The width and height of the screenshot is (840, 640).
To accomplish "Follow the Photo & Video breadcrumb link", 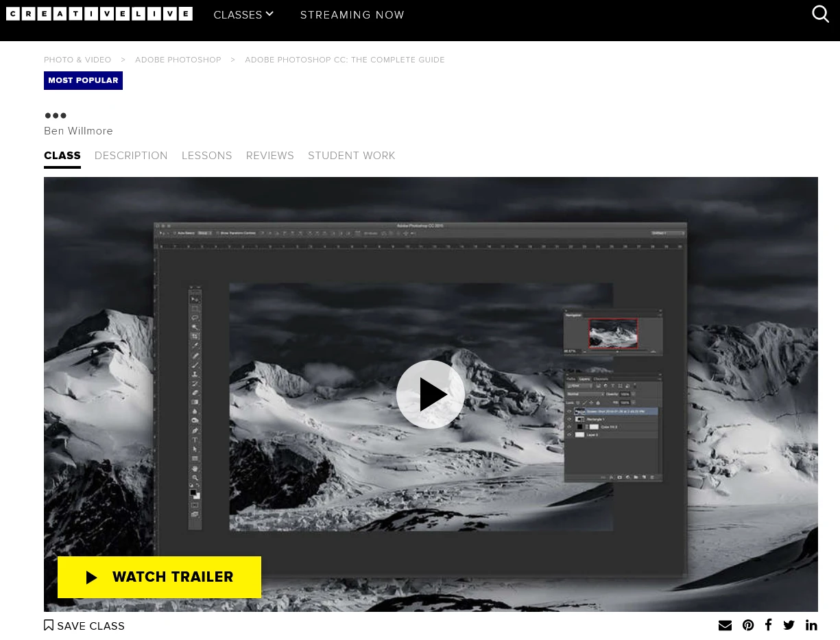I will (77, 60).
